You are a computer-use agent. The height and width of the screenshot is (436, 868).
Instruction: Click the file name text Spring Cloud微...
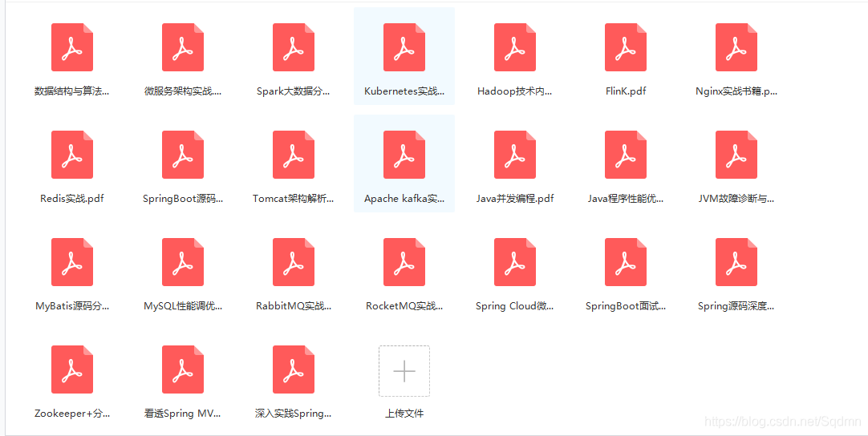pos(515,306)
